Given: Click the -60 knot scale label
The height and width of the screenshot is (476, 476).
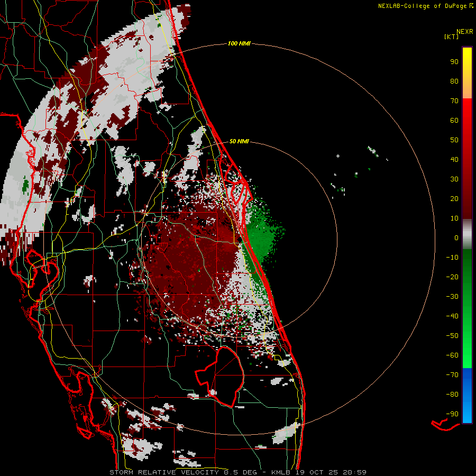Looking at the screenshot, I should tap(452, 355).
